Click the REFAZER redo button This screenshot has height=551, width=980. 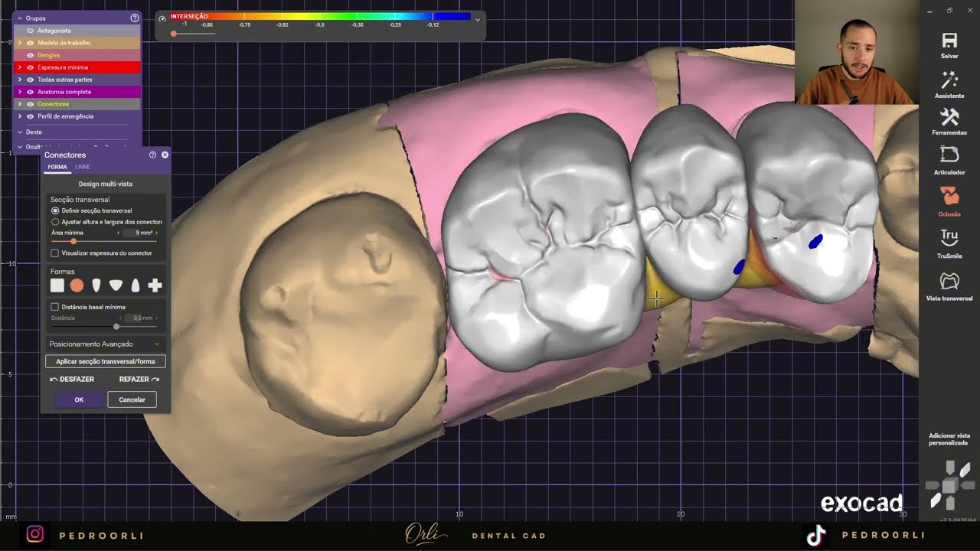(139, 379)
